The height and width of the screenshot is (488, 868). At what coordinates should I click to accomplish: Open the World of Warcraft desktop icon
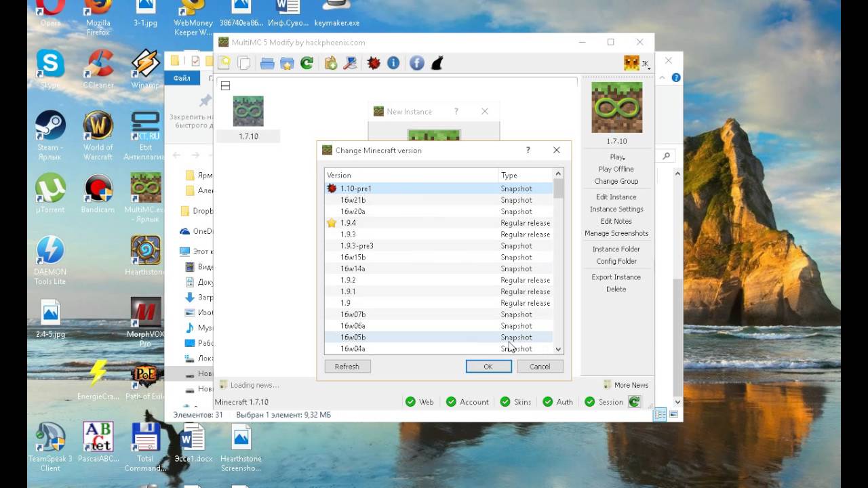pyautogui.click(x=98, y=135)
